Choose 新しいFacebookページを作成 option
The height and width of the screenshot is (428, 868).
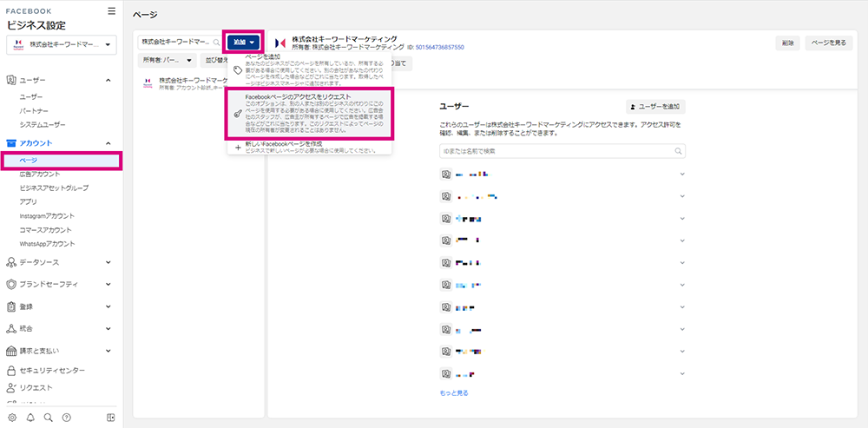point(310,147)
